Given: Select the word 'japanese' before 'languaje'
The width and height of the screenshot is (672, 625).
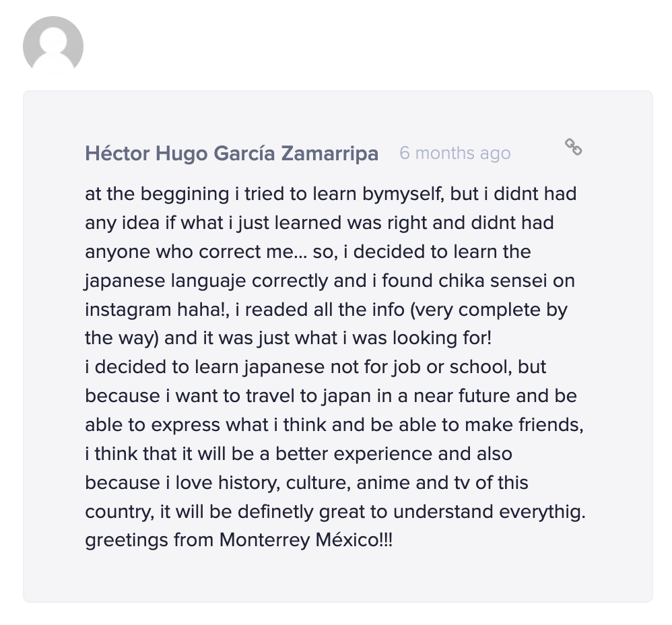Looking at the screenshot, I should click(x=125, y=282).
